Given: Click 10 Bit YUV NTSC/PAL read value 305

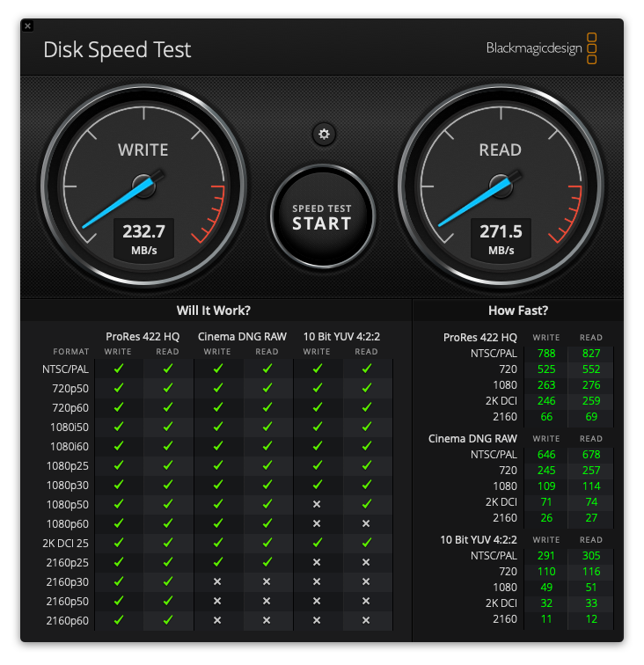Looking at the screenshot, I should 591,556.
